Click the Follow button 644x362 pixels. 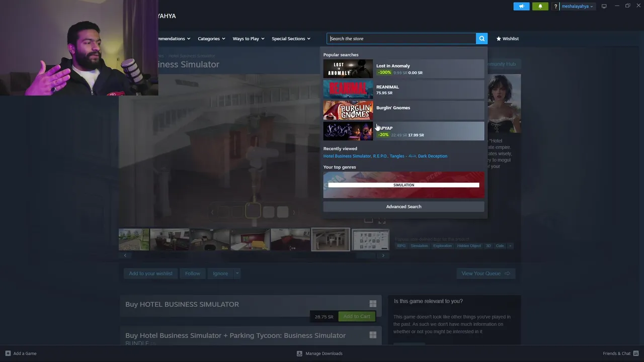tap(192, 274)
